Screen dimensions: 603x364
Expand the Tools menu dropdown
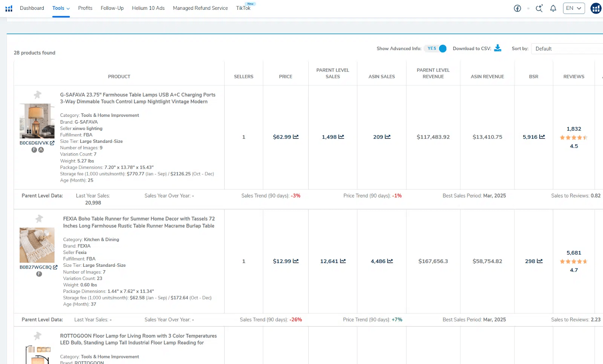coord(61,8)
